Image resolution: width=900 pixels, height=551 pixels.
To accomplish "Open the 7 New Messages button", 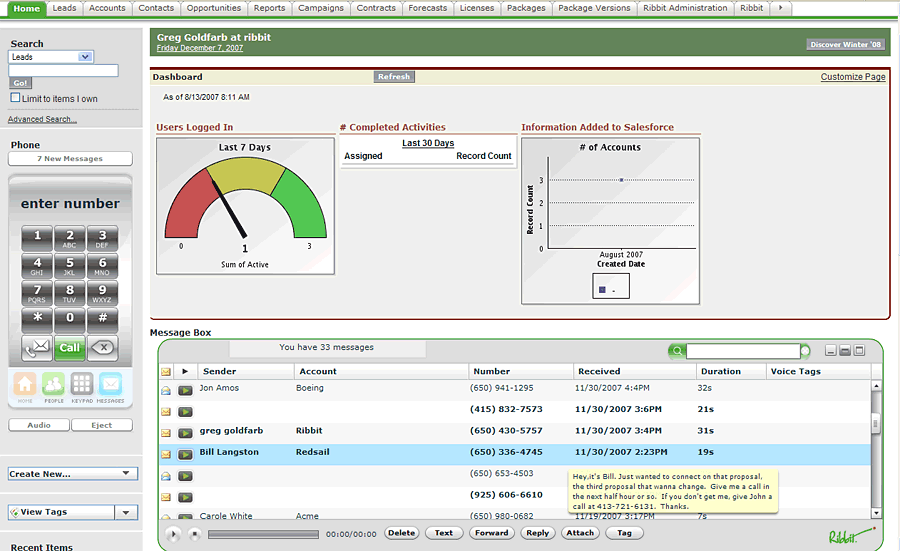I will point(70,159).
